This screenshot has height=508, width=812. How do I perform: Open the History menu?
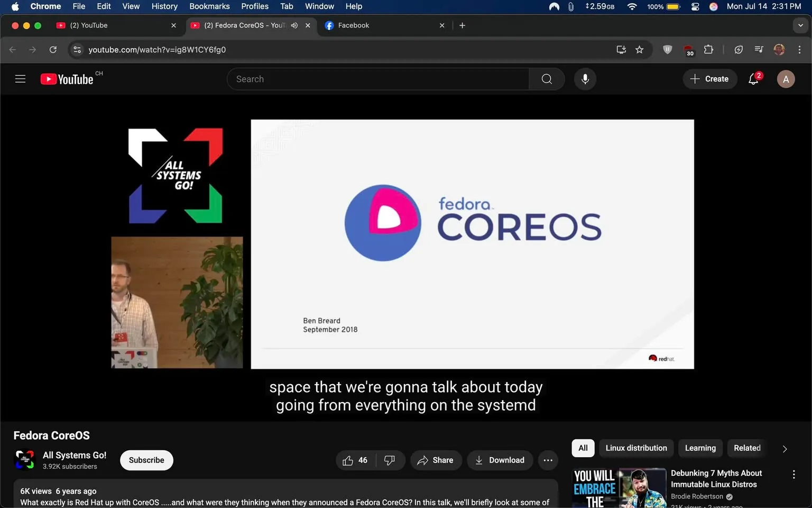coord(164,6)
